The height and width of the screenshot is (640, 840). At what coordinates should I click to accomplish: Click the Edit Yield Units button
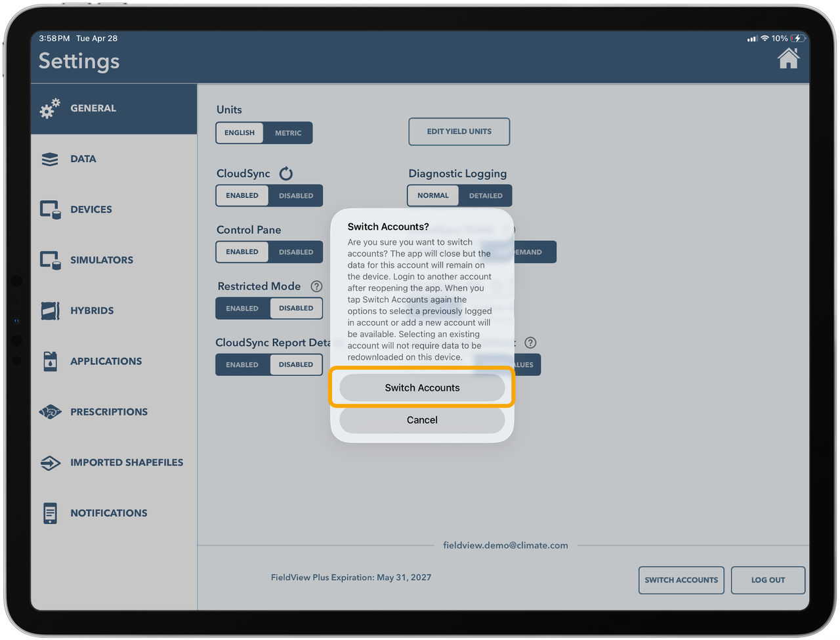click(459, 131)
